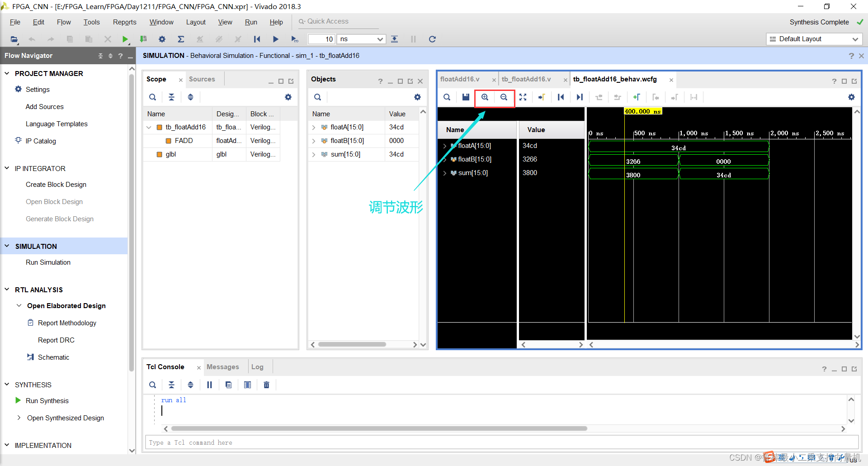868x466 pixels.
Task: Open the Flow menu
Action: (64, 22)
